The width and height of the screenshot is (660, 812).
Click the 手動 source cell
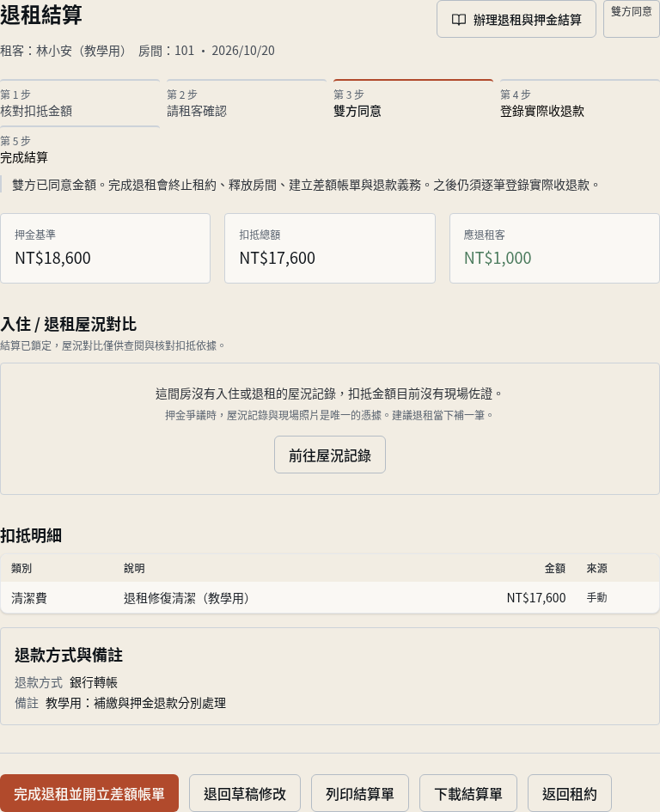point(596,597)
